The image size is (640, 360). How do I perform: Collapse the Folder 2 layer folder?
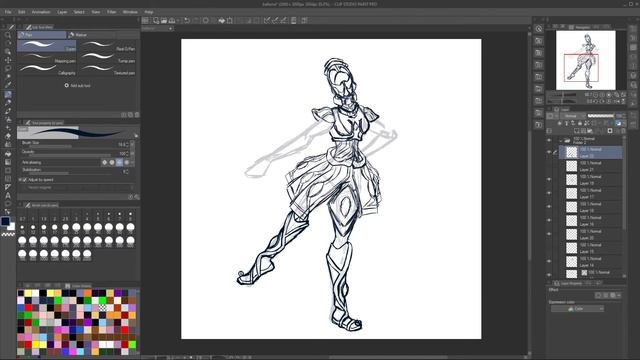(561, 140)
